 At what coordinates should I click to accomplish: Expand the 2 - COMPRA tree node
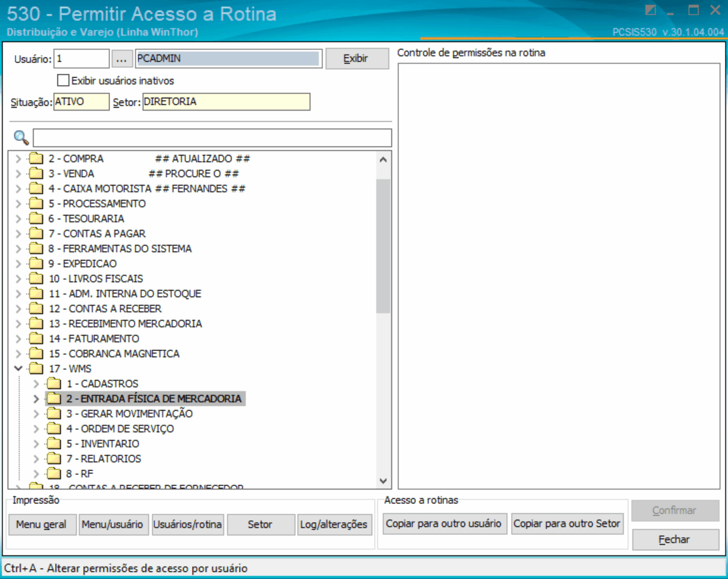18,159
